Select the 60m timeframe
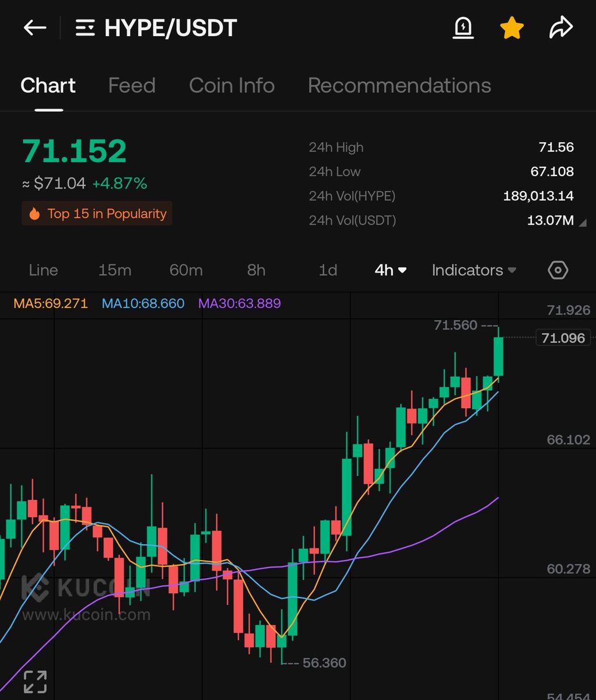 [x=186, y=270]
